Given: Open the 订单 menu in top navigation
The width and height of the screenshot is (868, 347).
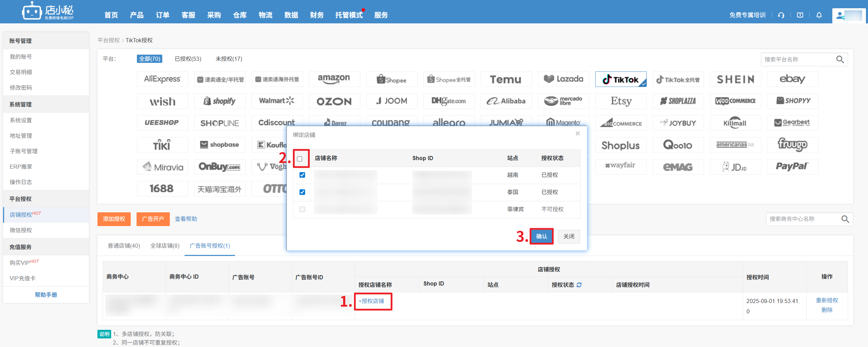Looking at the screenshot, I should pyautogui.click(x=162, y=15).
